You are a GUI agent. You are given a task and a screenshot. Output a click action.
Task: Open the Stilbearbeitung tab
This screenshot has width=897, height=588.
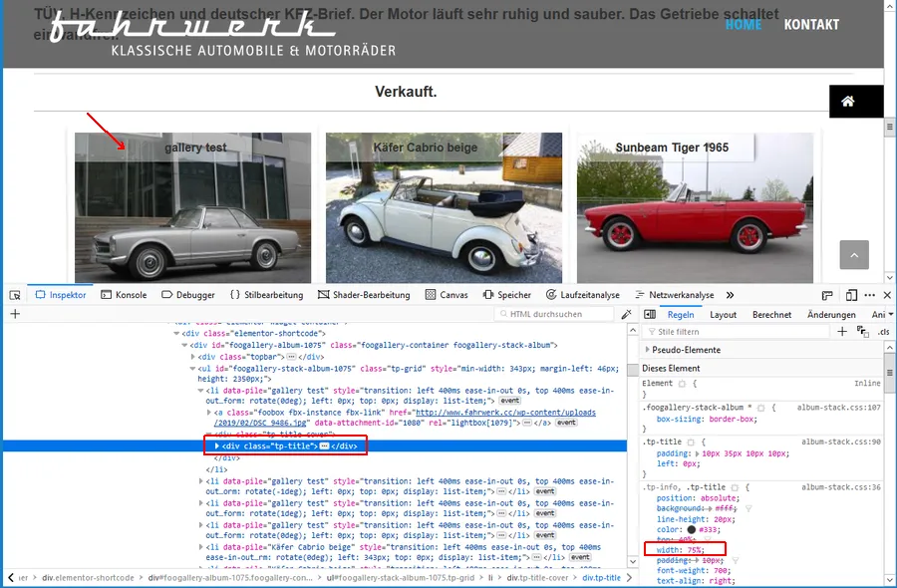[266, 295]
